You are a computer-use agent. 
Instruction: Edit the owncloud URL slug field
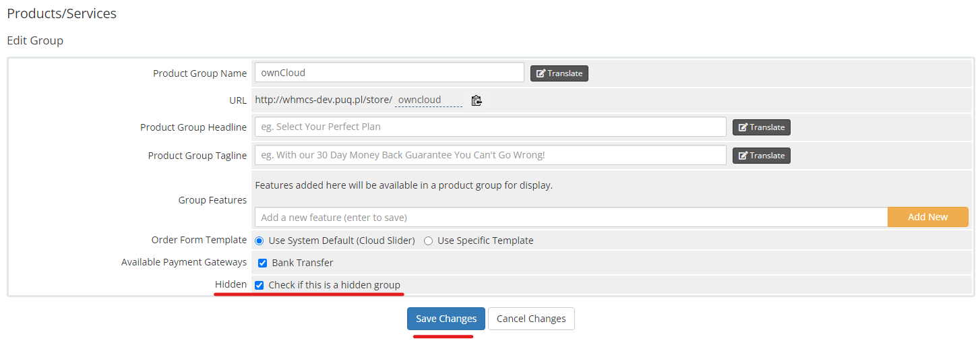coord(429,100)
